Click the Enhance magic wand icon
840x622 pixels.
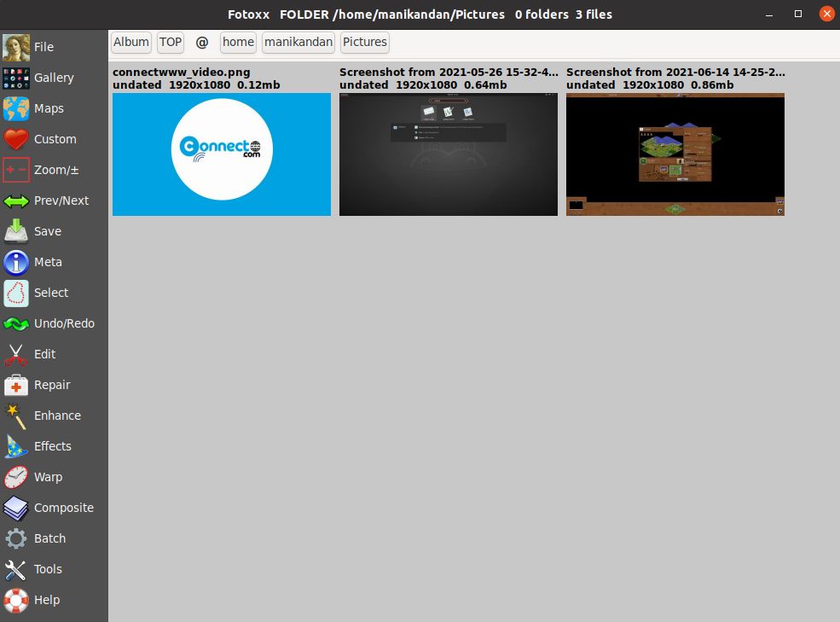pyautogui.click(x=16, y=416)
